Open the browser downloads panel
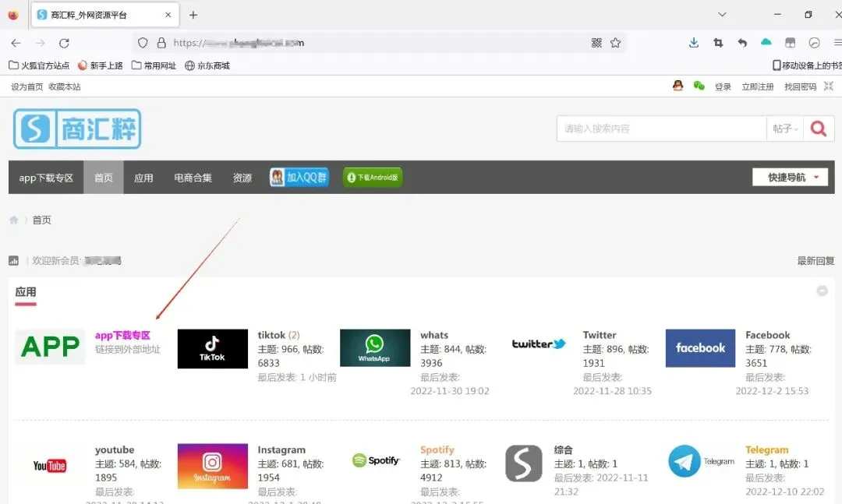 [x=694, y=43]
